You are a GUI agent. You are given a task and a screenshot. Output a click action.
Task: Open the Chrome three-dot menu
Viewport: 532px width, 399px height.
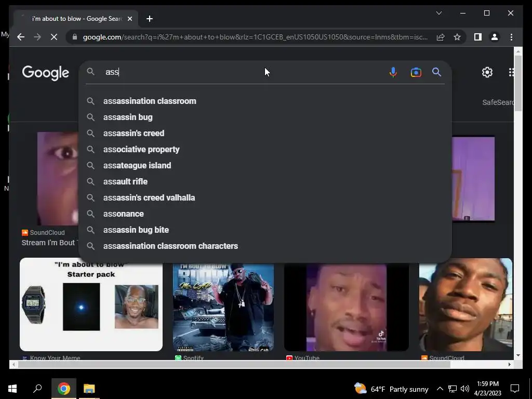pos(511,37)
